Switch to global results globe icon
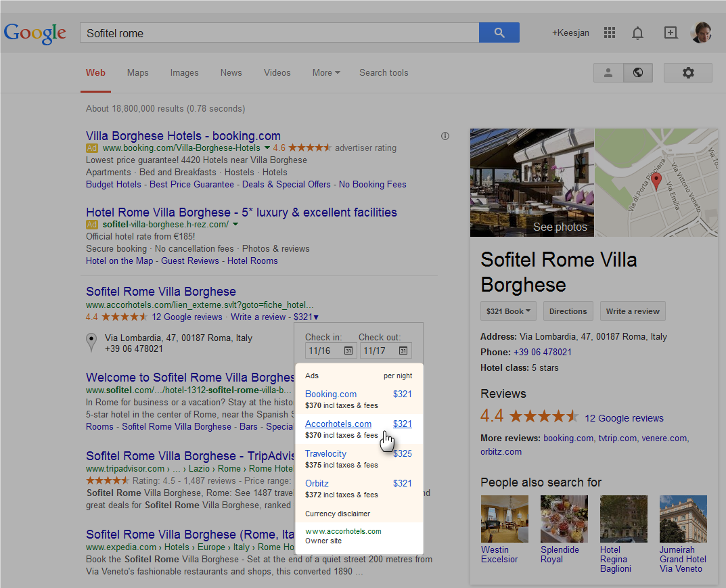The image size is (726, 588). point(638,72)
